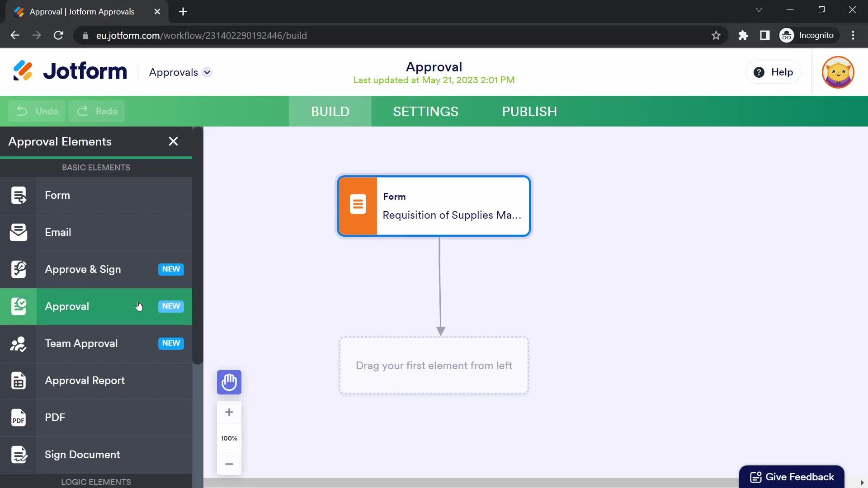Click the Requisition of Supplies form node
Screen dimensions: 868x488
tap(434, 206)
